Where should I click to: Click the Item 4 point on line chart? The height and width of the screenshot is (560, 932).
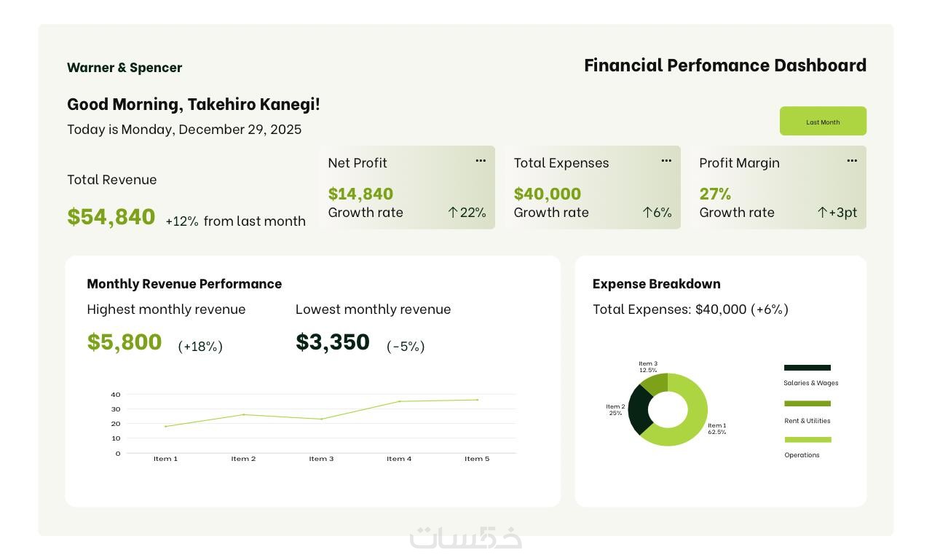[399, 401]
